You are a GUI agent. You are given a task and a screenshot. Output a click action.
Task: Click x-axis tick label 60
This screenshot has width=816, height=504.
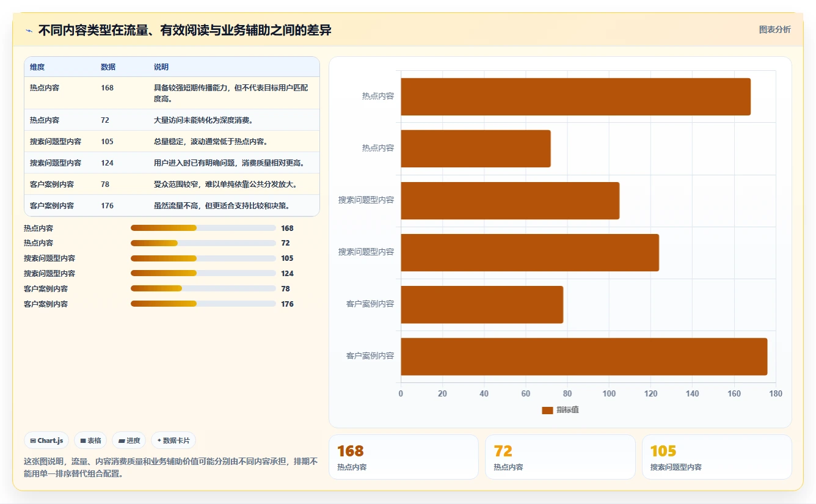(x=526, y=394)
